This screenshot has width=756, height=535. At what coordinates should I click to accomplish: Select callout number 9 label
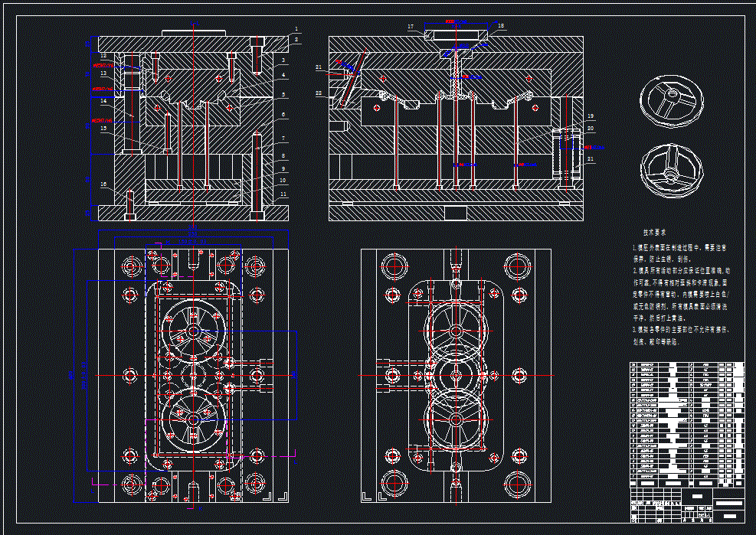pos(283,169)
